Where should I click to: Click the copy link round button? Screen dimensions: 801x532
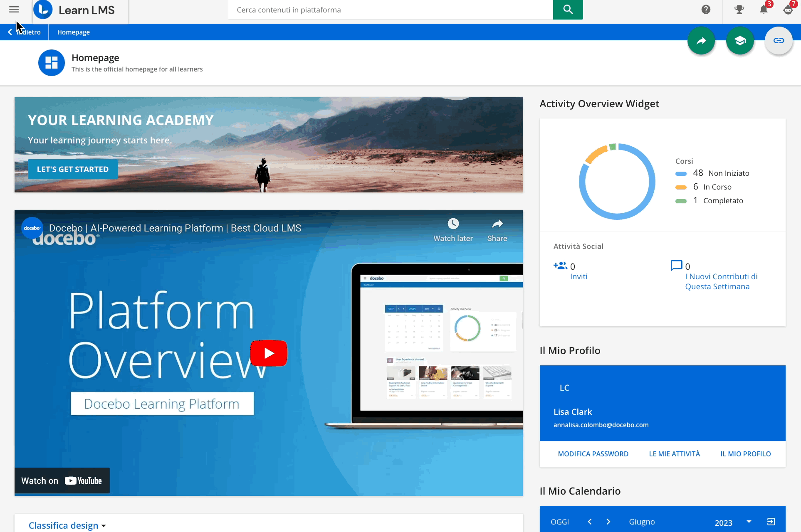click(779, 41)
